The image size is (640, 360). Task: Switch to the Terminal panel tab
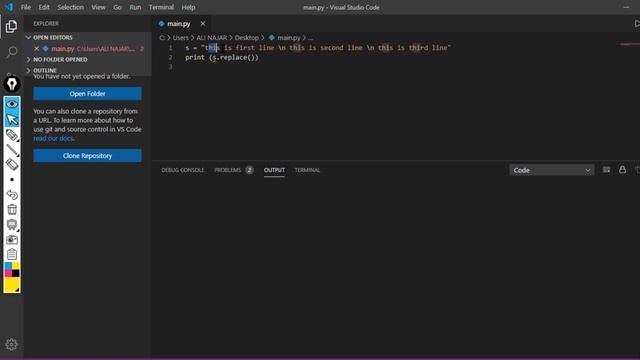[x=307, y=170]
